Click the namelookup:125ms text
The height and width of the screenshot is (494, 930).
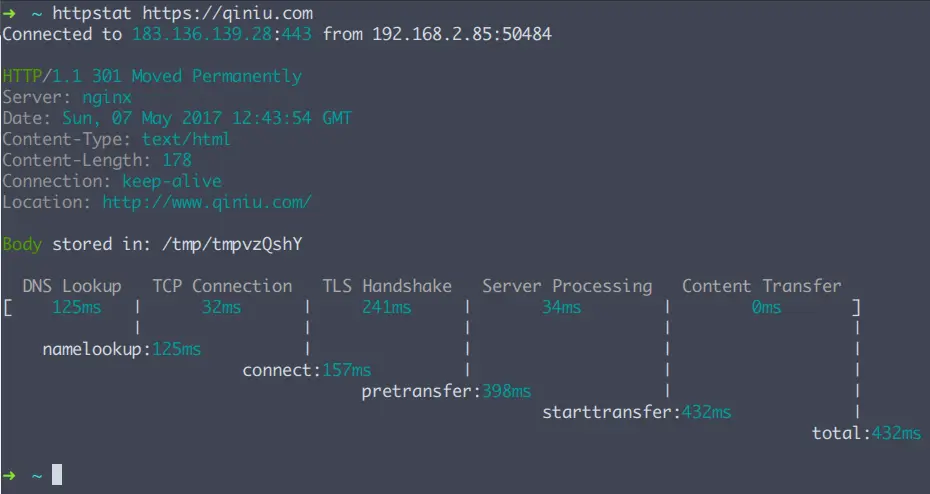121,349
